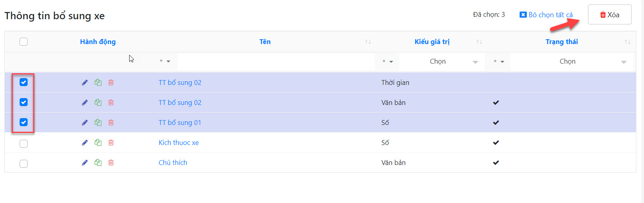Click the edit pencil icon for Kich thuoc xe
644x203 pixels.
85,143
